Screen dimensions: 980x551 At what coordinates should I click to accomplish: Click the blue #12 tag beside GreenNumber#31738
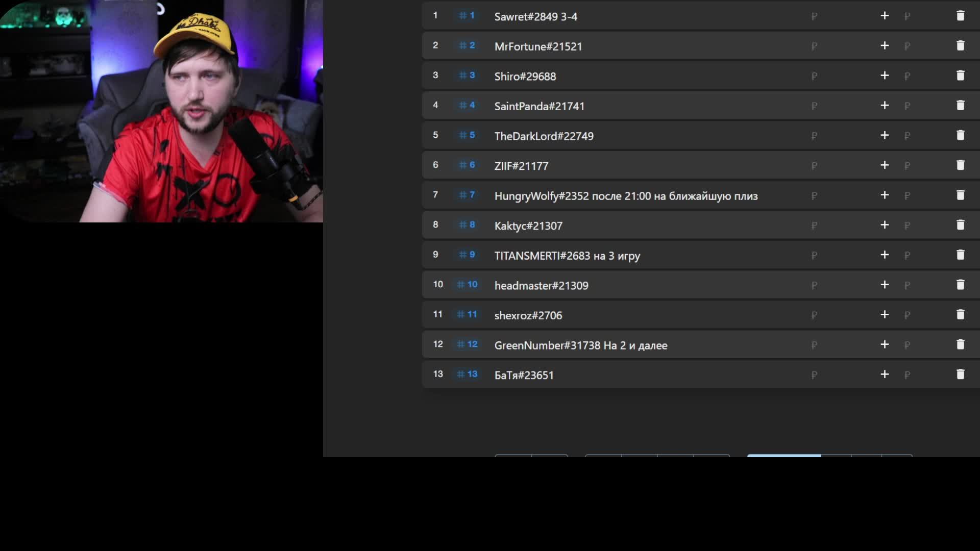pyautogui.click(x=467, y=344)
